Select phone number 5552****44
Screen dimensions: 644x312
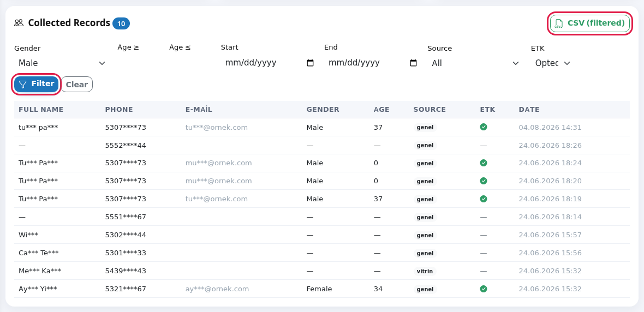click(x=126, y=145)
